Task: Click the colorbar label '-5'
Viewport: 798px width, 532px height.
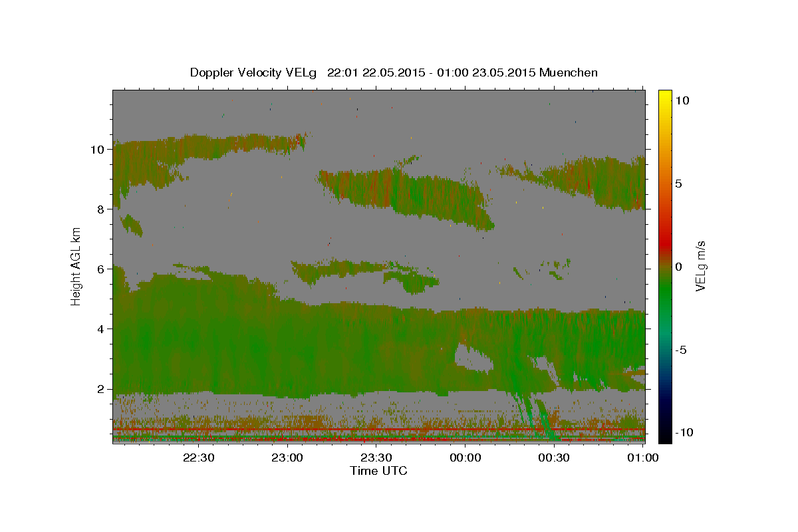Action: pyautogui.click(x=680, y=350)
